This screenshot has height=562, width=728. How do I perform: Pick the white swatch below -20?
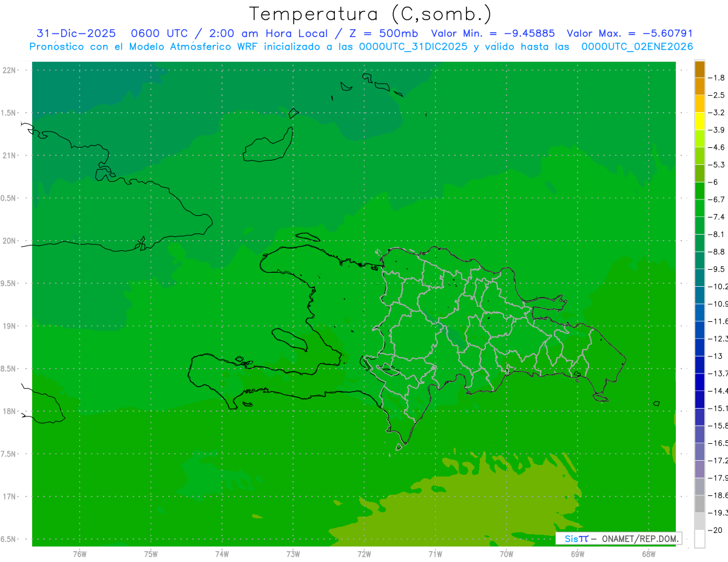[699, 539]
